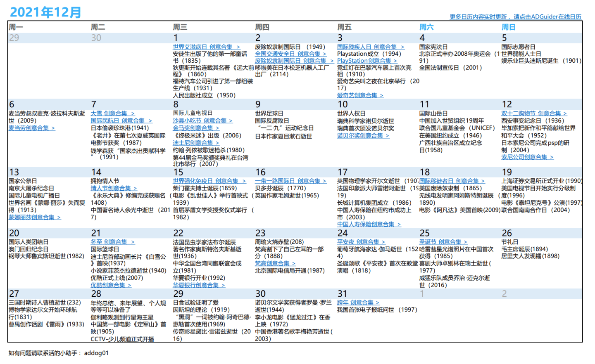Select 国家公祭日 on December 13

(23, 181)
